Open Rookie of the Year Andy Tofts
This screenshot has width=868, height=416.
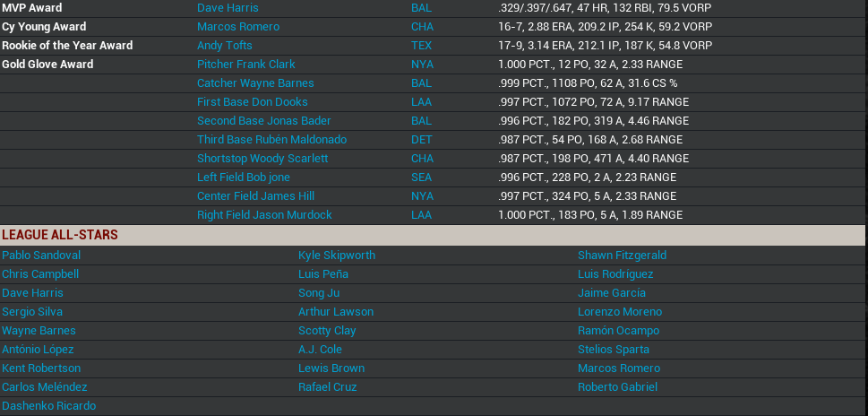(224, 46)
